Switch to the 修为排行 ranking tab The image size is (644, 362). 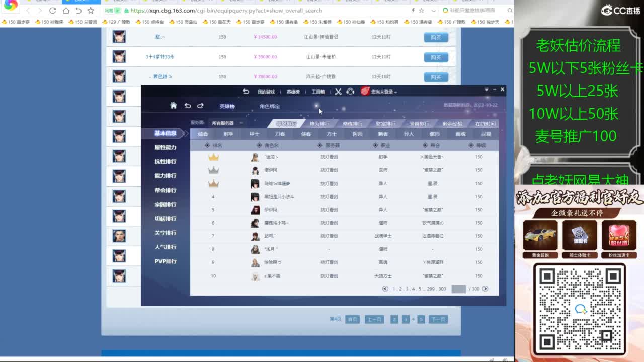319,124
